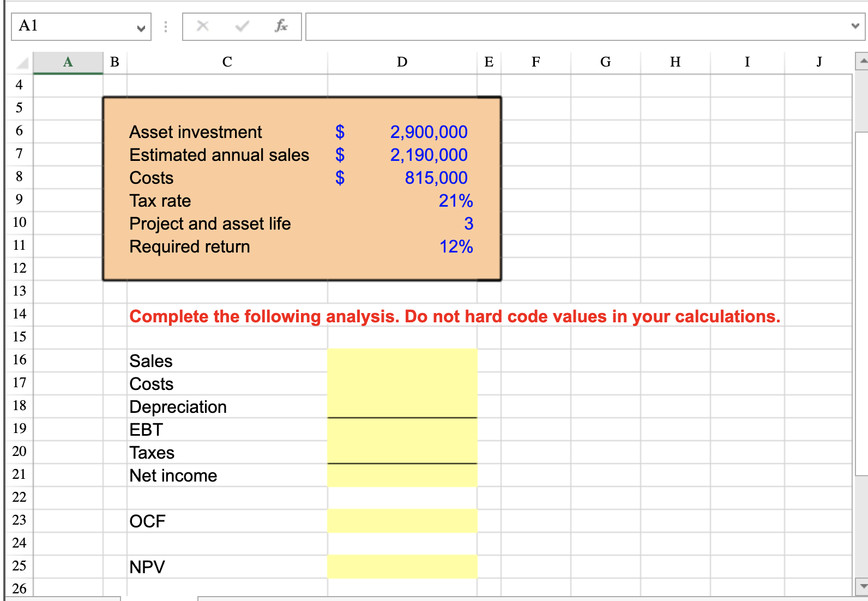Click the project life value 3
The height and width of the screenshot is (601, 868).
469,224
